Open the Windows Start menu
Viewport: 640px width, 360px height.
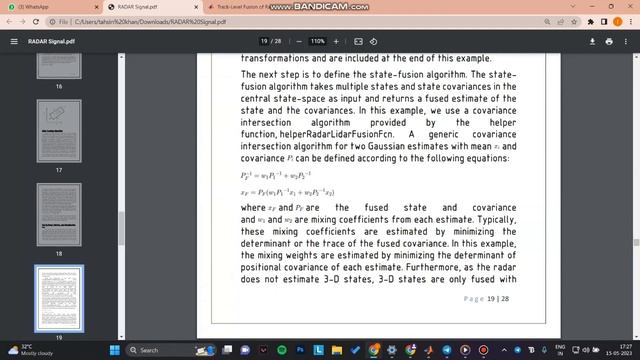(115, 350)
